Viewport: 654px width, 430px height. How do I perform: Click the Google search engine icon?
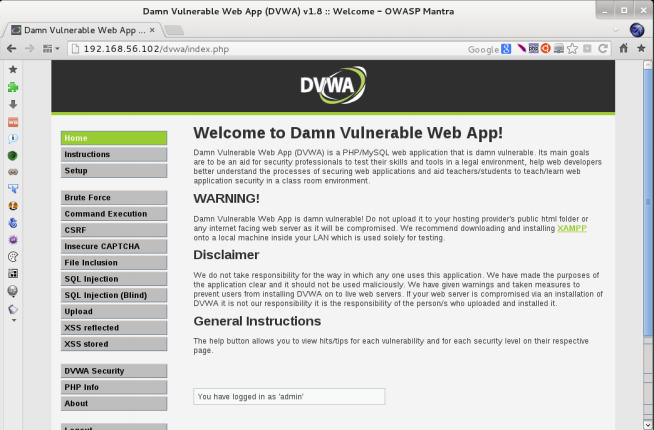tap(507, 48)
